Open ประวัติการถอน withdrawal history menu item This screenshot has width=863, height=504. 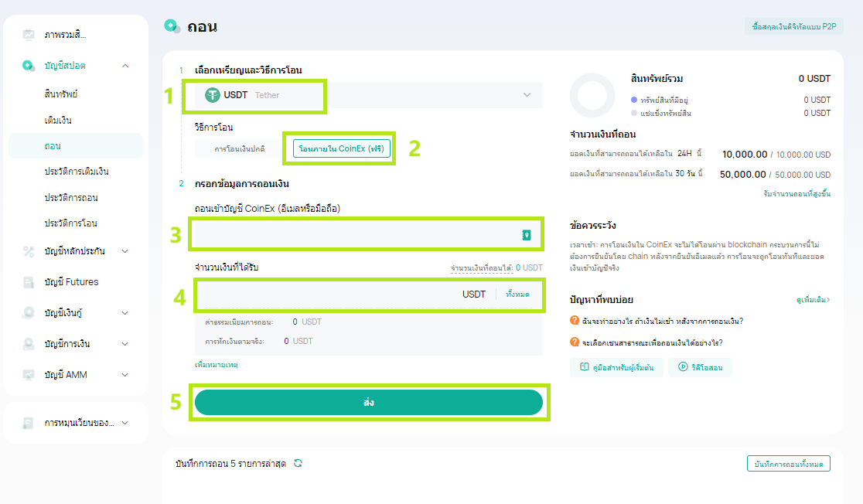click(71, 198)
